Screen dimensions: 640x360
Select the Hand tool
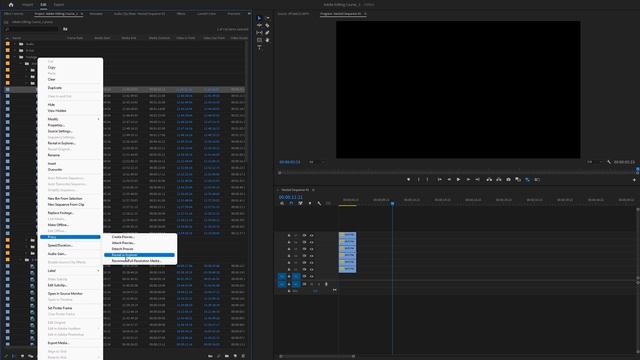coord(267,40)
